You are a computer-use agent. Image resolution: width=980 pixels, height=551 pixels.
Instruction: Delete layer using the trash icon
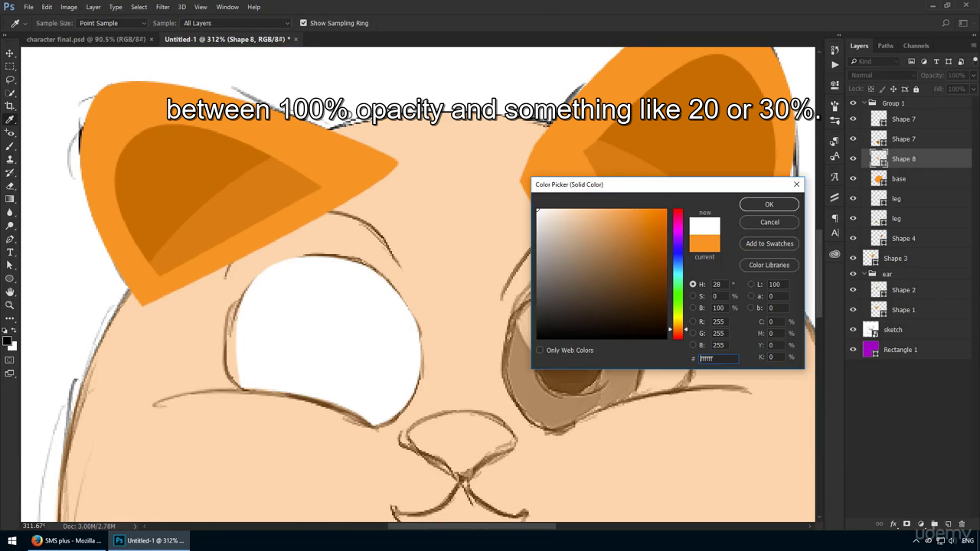click(x=962, y=524)
